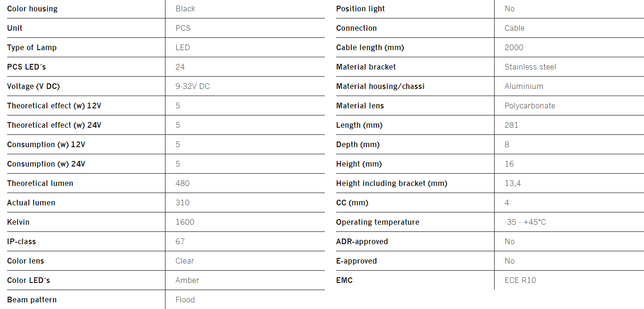This screenshot has height=309, width=644.
Task: Click the Cable length value 2000
Action: (514, 47)
